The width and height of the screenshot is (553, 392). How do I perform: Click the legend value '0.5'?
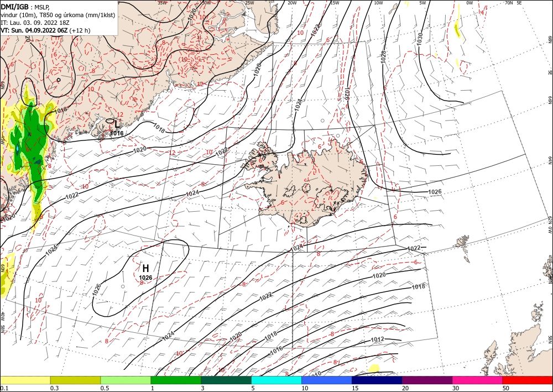[x=105, y=388]
